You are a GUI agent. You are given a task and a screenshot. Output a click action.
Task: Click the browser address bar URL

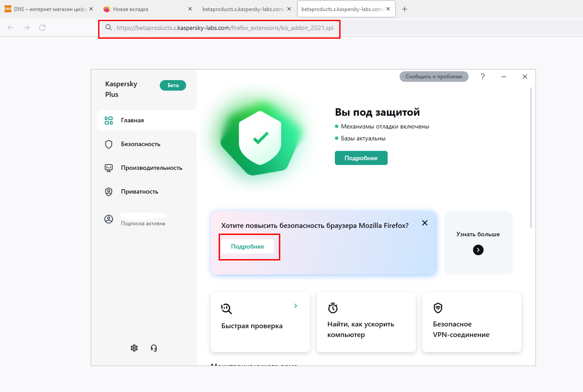[x=225, y=28]
